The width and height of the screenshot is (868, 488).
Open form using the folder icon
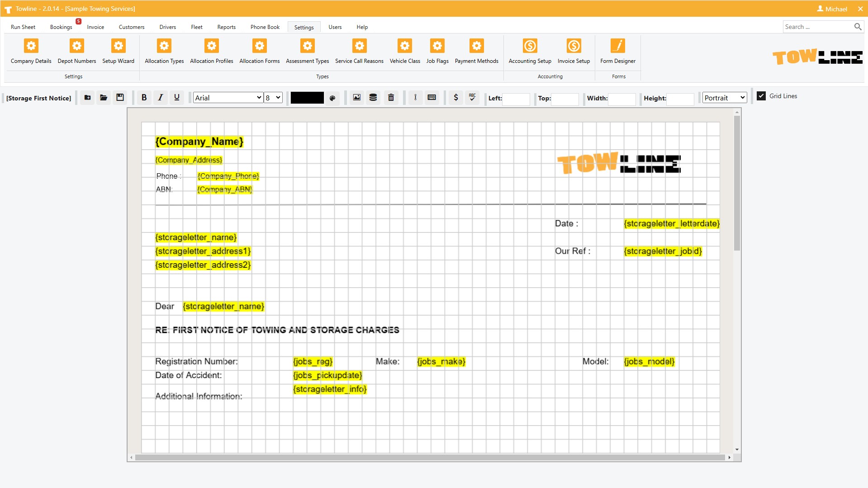coord(104,98)
